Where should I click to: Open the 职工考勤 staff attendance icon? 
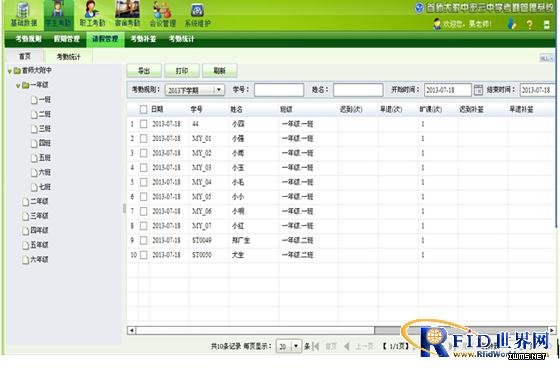tap(92, 14)
